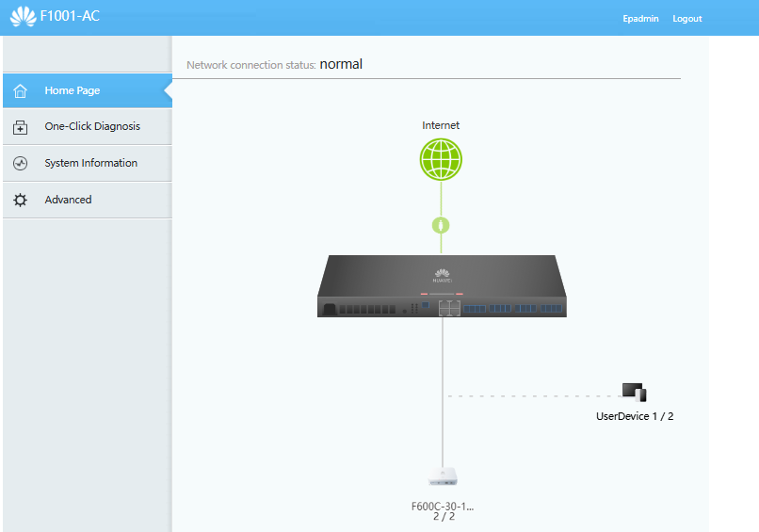
Task: Click the System Information gauge icon
Action: click(x=21, y=163)
